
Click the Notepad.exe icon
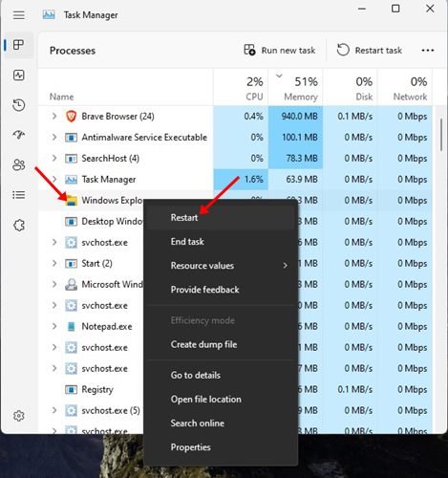pos(71,326)
